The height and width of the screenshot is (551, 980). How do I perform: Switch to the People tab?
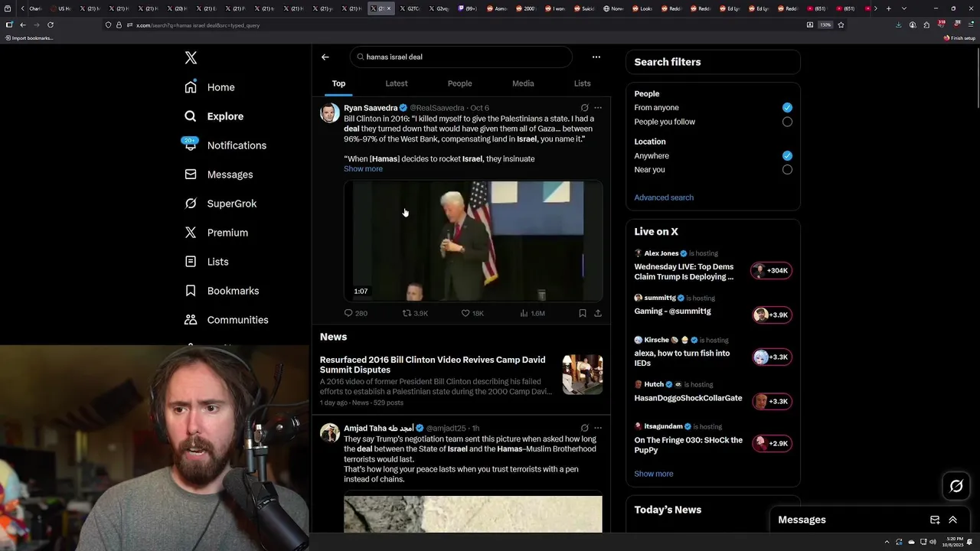(459, 83)
